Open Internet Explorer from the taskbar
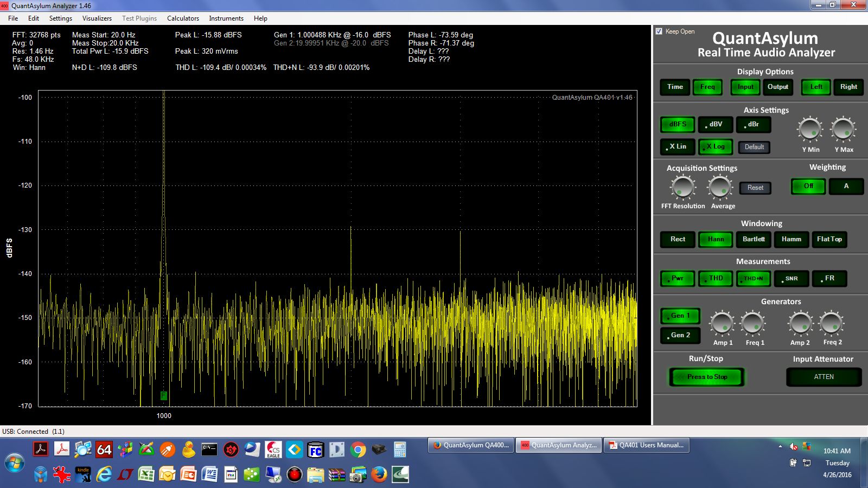The height and width of the screenshot is (488, 868). click(104, 474)
